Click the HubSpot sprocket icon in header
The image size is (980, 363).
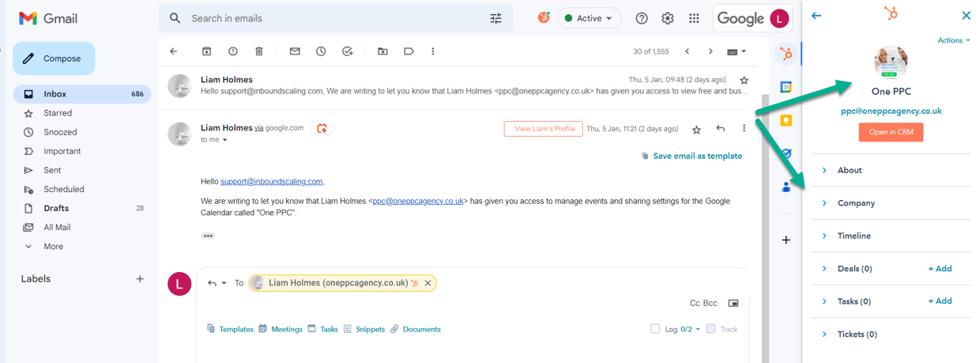coord(544,17)
